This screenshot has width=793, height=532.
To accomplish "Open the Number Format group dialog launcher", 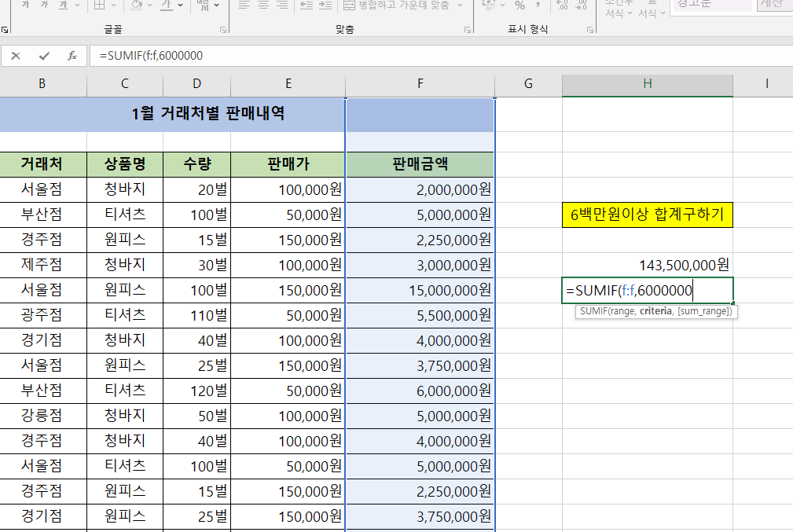I will point(590,31).
